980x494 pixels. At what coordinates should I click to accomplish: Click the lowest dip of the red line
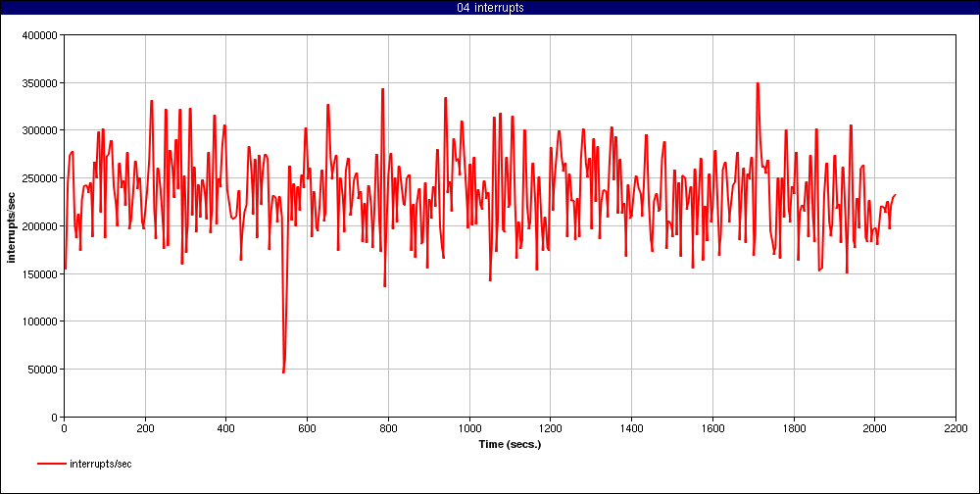tap(283, 372)
